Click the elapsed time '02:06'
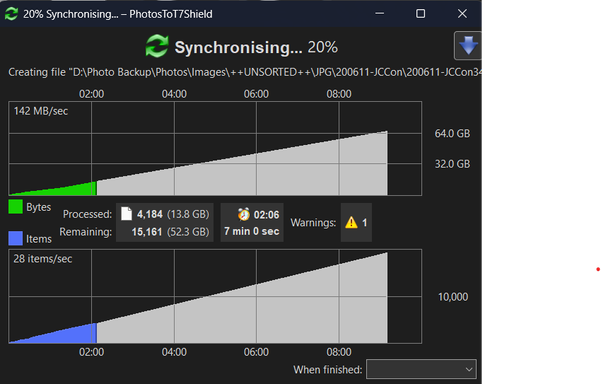This screenshot has height=384, width=601. pyautogui.click(x=266, y=215)
